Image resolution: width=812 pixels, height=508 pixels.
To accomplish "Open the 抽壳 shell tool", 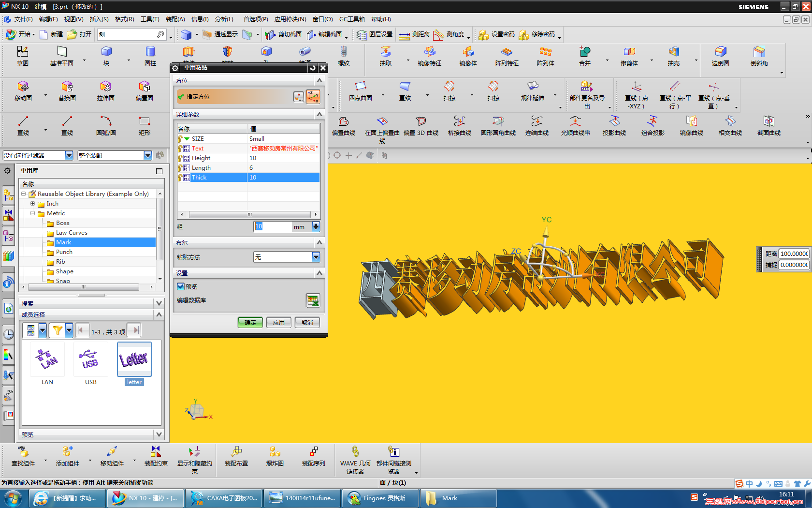I will [x=674, y=56].
